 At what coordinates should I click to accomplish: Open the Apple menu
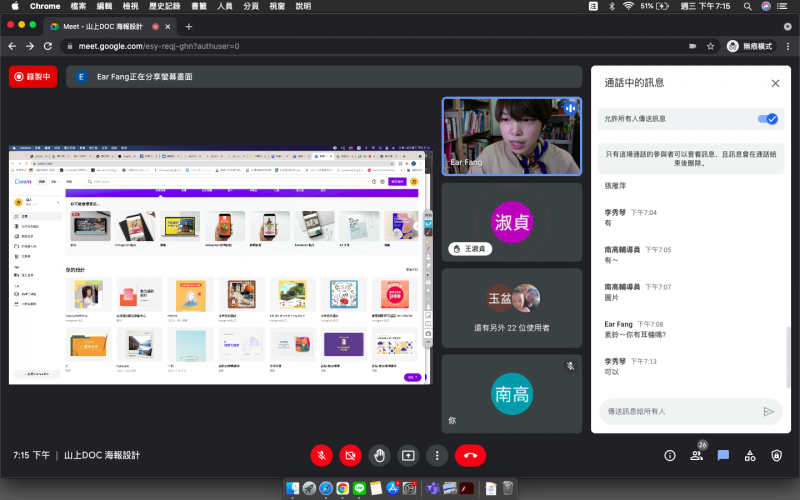pyautogui.click(x=15, y=6)
